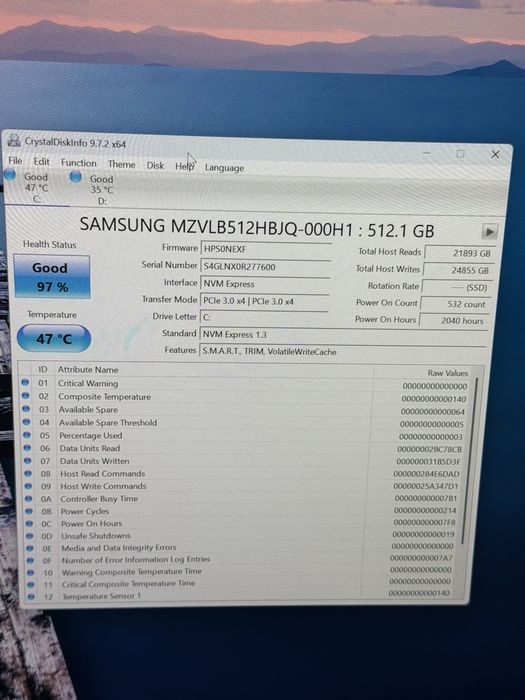Click the Transfer Mode field

pyautogui.click(x=264, y=301)
